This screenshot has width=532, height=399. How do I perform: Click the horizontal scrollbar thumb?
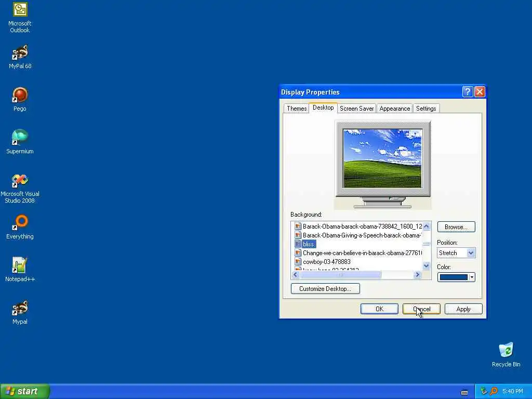[341, 275]
